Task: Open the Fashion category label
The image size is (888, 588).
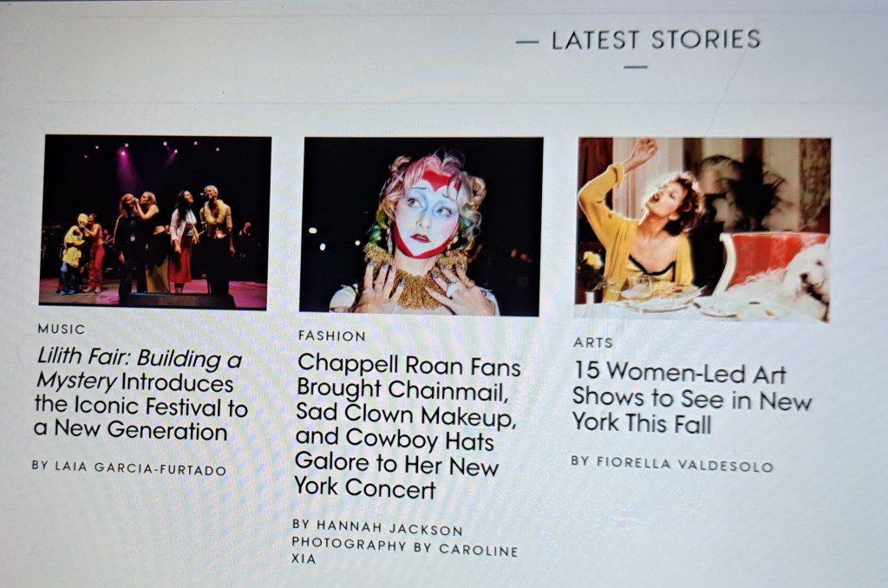Action: coord(332,336)
